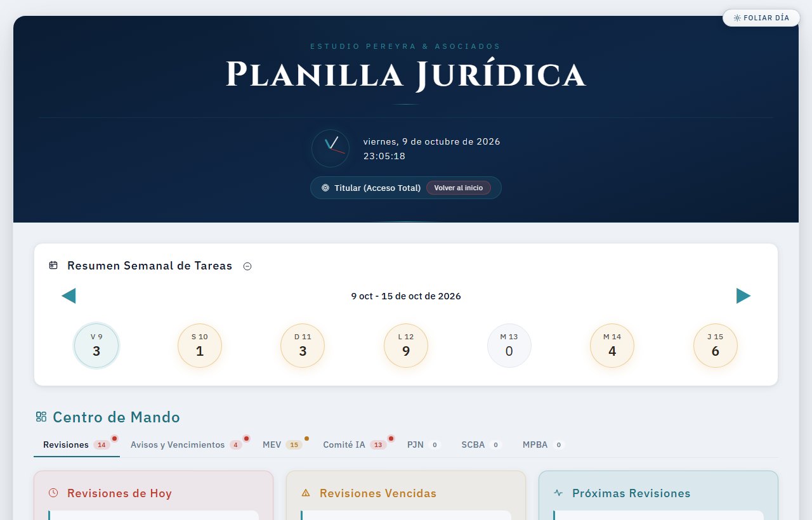Screen dimensions: 812x520
Task: Switch to the Comité IA tab
Action: [355, 445]
